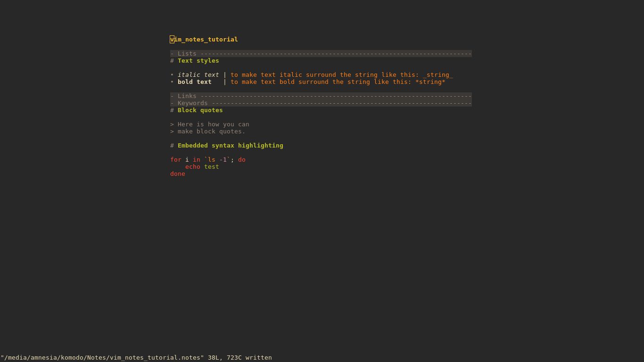Click the 'echo test' code line
Image resolution: width=644 pixels, height=362 pixels.
point(202,167)
